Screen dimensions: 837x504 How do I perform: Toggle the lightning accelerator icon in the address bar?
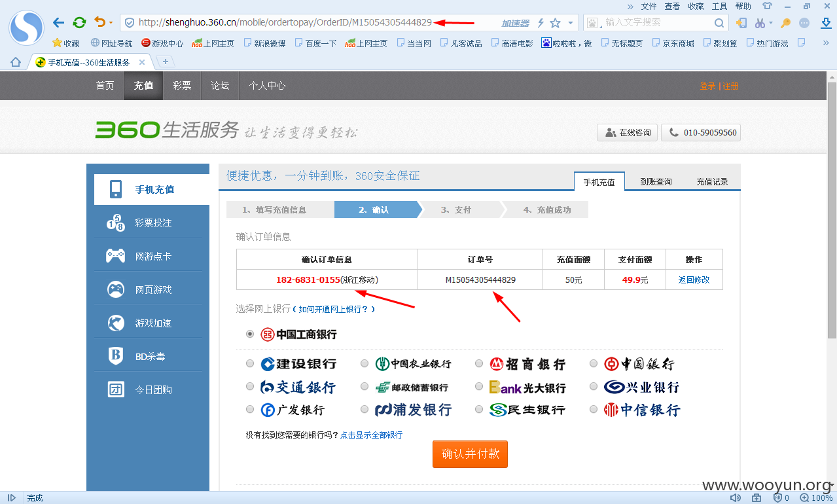[541, 23]
